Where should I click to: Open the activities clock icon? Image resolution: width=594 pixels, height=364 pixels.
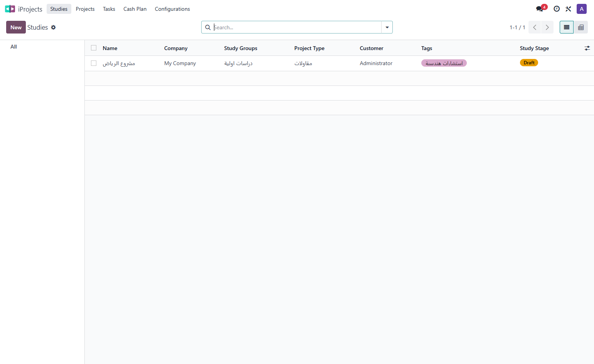click(x=557, y=9)
